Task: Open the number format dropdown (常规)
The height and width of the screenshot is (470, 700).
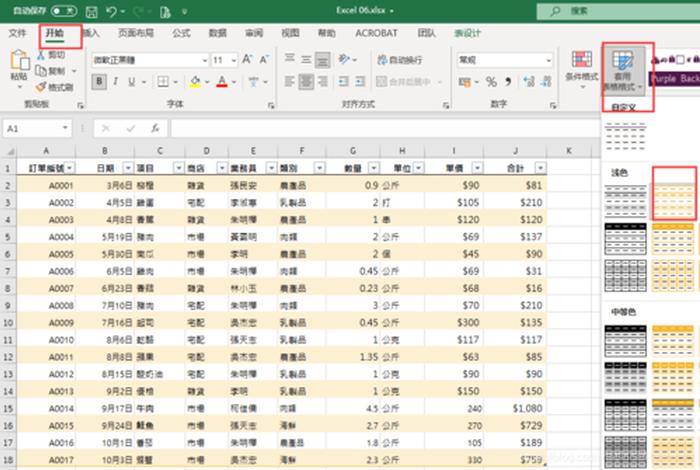Action: coord(548,60)
